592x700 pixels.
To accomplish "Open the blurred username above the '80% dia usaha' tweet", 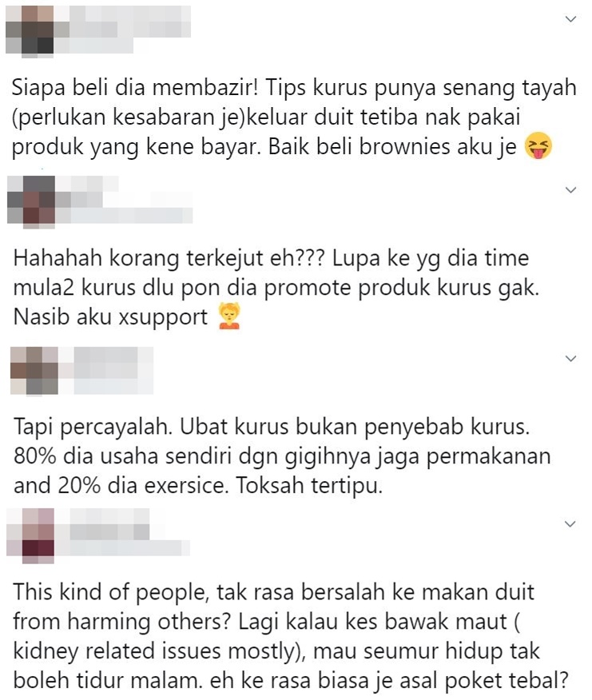I will coord(105,362).
